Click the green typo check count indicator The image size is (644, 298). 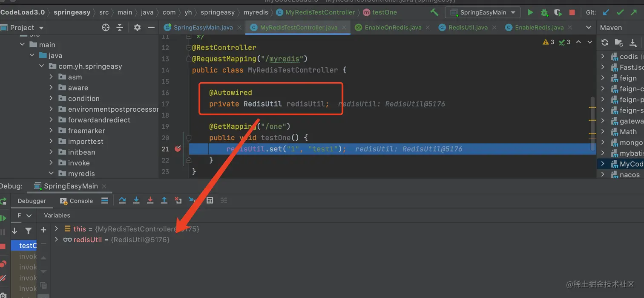point(564,42)
